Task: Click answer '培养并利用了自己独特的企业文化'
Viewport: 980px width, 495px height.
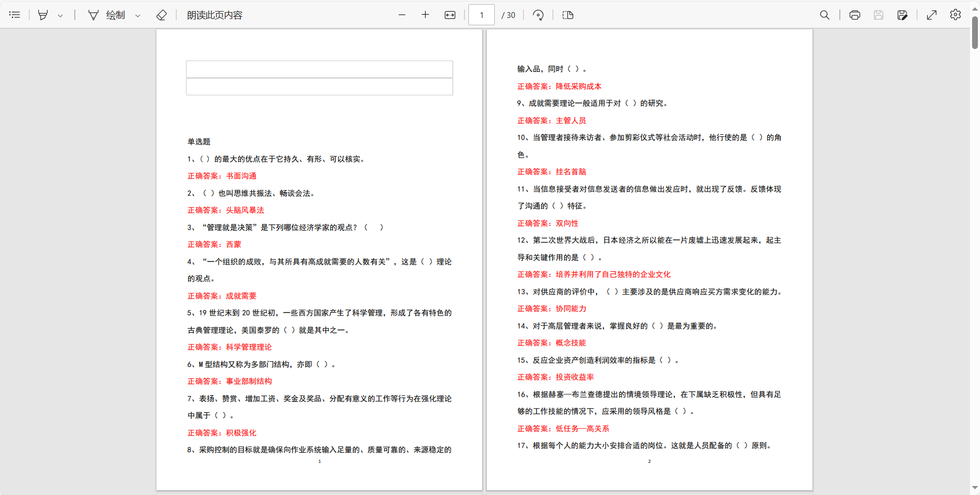Action: [x=613, y=274]
